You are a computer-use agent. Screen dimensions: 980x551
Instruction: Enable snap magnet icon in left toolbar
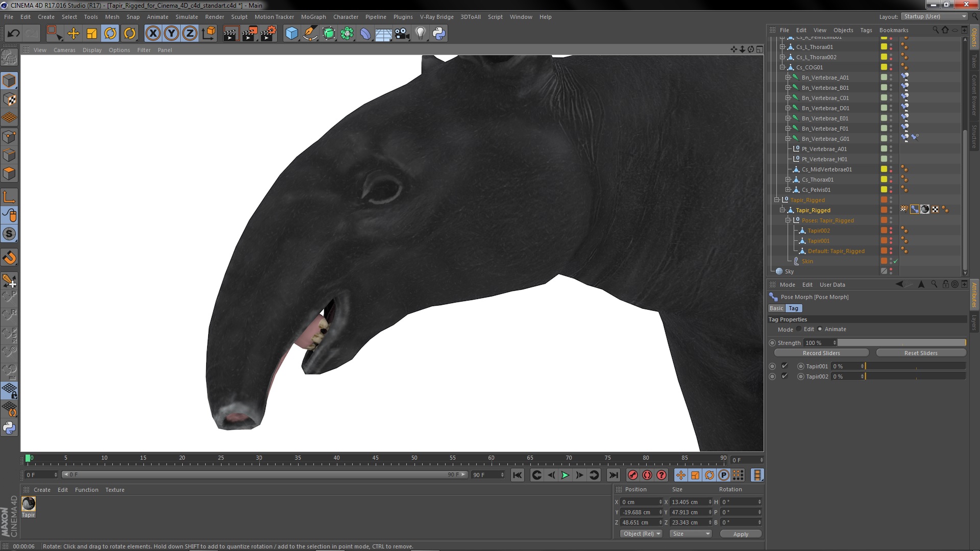tap(9, 258)
